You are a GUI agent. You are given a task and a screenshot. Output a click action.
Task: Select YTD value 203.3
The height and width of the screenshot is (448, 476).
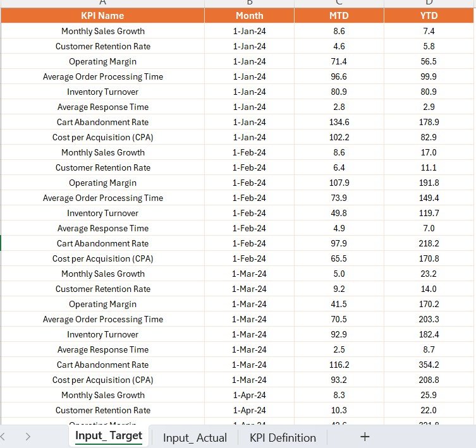(429, 319)
